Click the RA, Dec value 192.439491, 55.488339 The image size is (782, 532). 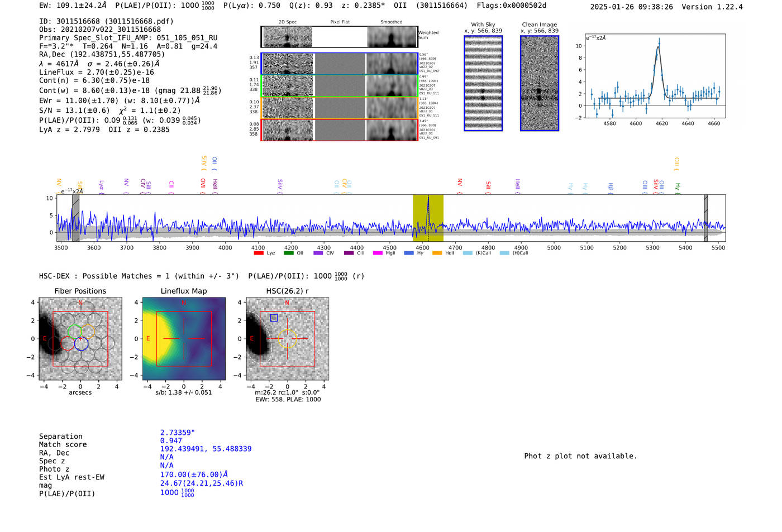point(206,449)
